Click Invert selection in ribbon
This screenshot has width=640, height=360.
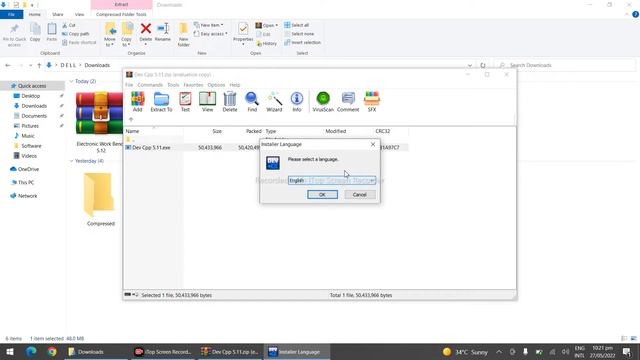coord(302,42)
